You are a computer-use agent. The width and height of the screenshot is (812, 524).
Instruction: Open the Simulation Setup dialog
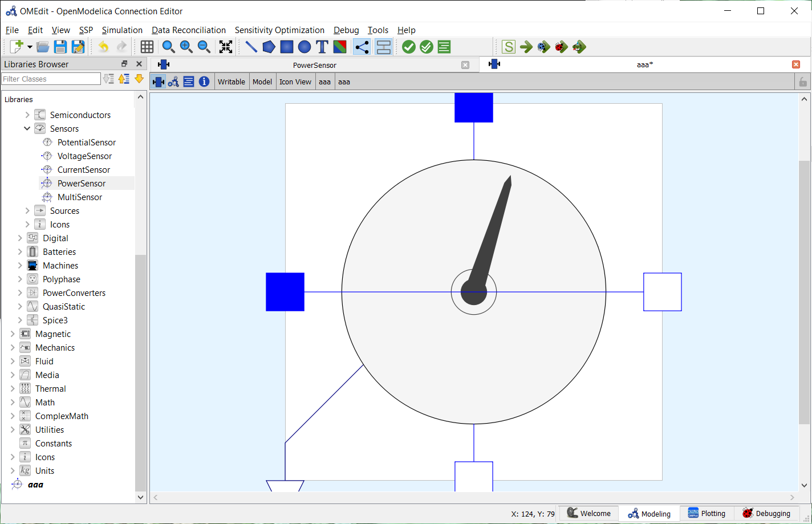pyautogui.click(x=508, y=47)
